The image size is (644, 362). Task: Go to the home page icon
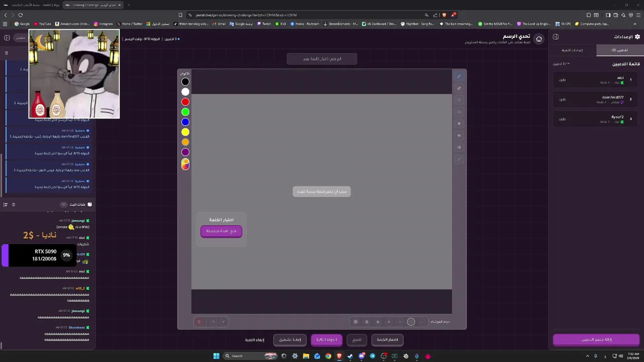[539, 39]
